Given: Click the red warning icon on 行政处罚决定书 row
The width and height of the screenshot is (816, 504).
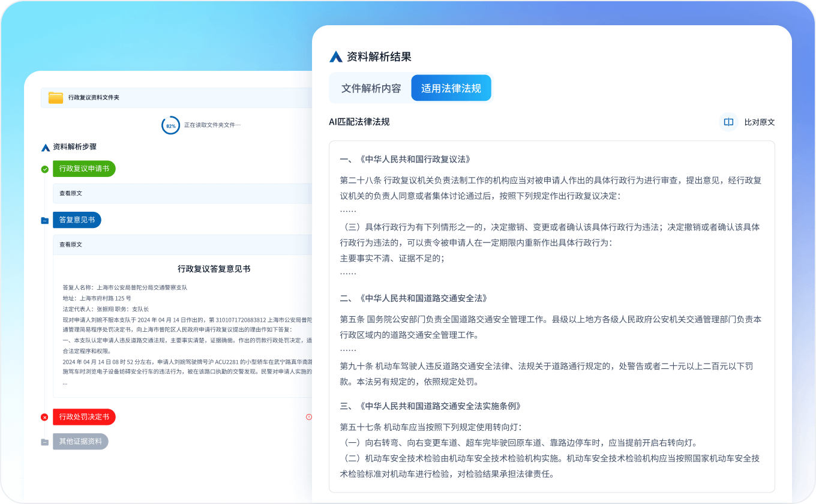Looking at the screenshot, I should (309, 416).
